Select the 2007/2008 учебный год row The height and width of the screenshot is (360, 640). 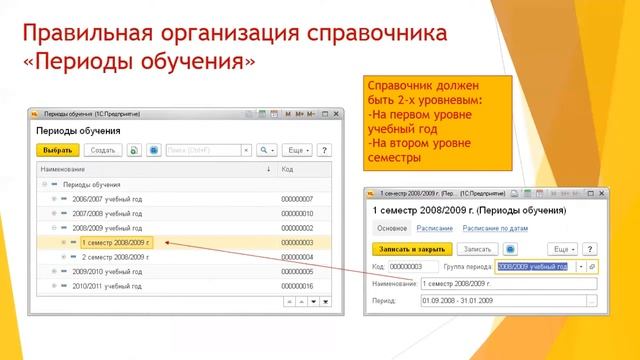coord(184,213)
